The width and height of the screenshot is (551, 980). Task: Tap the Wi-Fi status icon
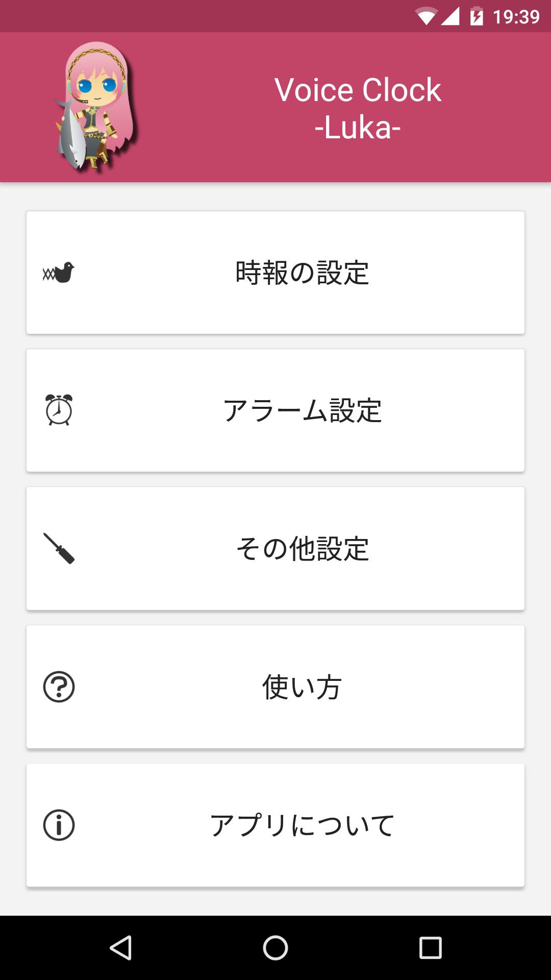tap(426, 16)
